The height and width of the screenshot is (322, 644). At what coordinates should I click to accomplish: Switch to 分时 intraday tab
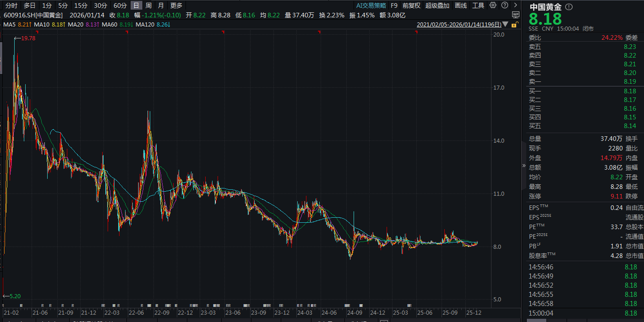click(11, 5)
